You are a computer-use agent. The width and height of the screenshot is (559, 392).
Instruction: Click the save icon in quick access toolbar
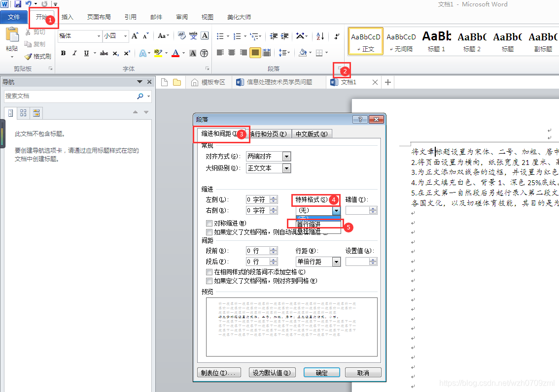pyautogui.click(x=17, y=4)
